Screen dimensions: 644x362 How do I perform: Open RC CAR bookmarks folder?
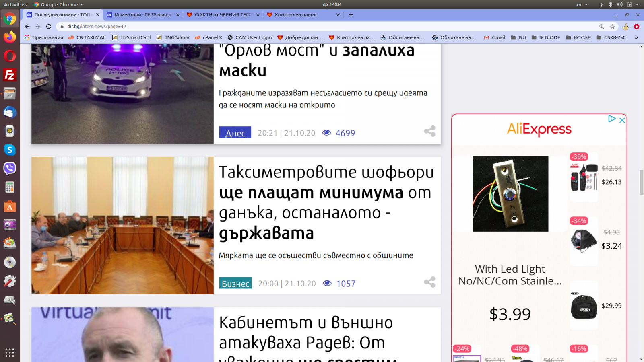coord(578,37)
